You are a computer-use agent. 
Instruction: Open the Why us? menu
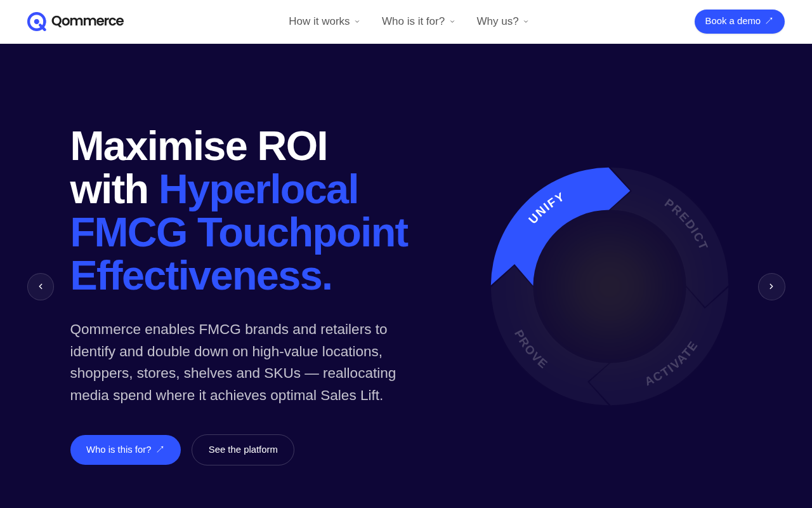click(x=503, y=22)
